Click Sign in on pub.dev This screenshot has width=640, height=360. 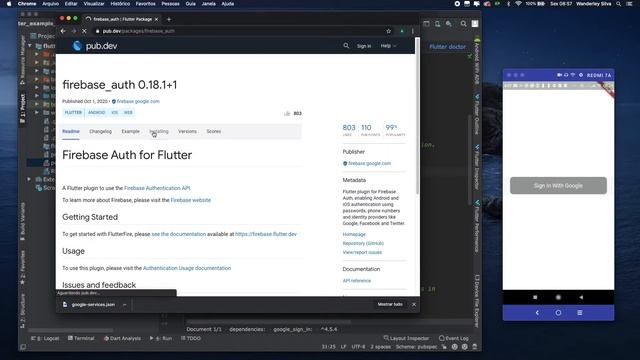364,46
